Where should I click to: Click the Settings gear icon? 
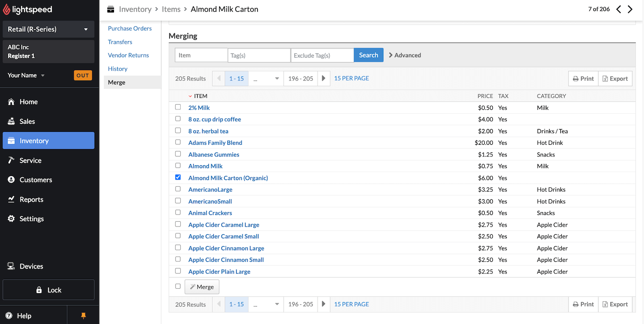point(12,219)
